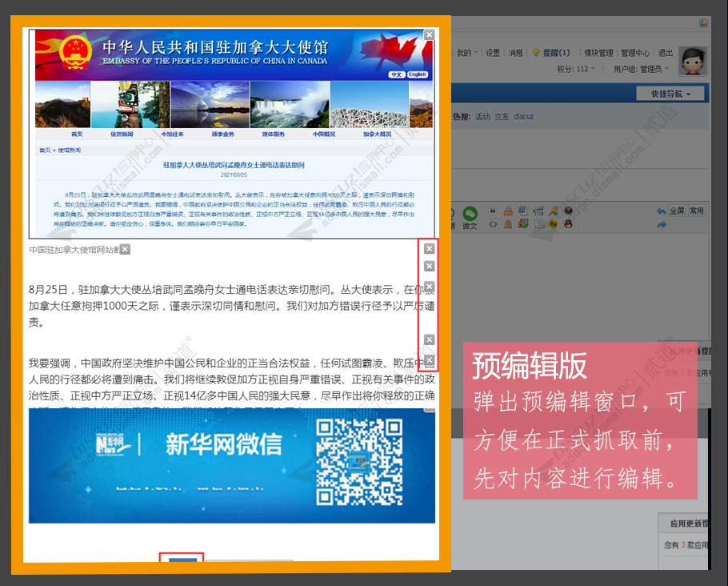
Task: Switch editor to 全屏 mode
Action: pos(677,211)
